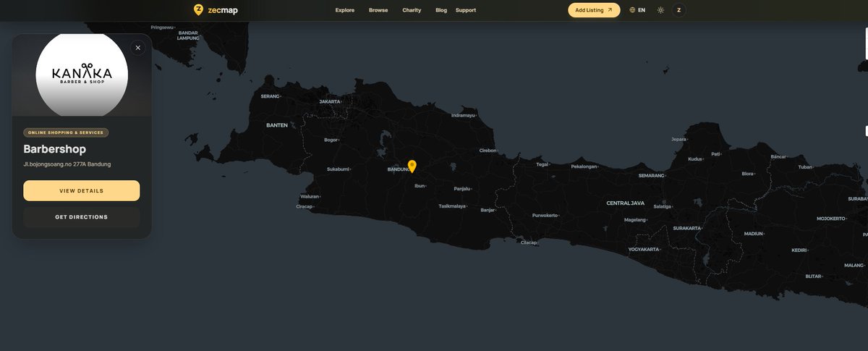868x351 pixels.
Task: Click the Magelang label on the map
Action: coord(634,220)
